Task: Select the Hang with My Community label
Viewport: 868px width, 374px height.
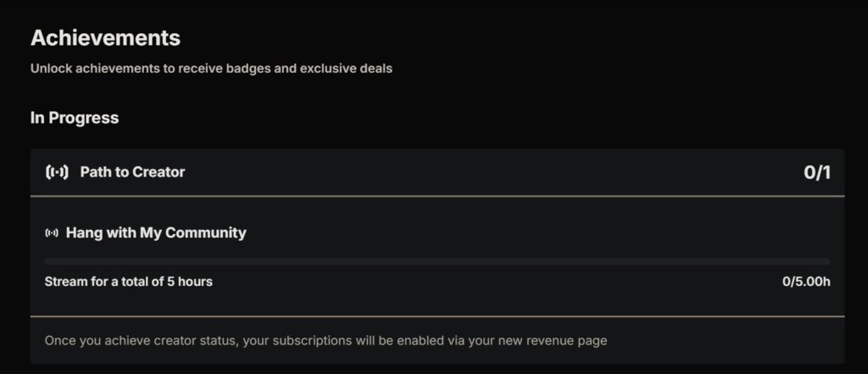Action: [x=156, y=232]
